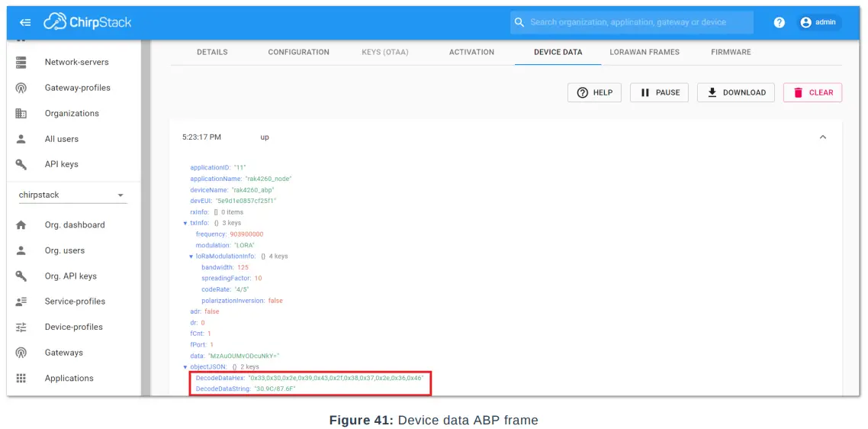Open Gateway-profiles menu entry
This screenshot has width=868, height=429.
[78, 88]
